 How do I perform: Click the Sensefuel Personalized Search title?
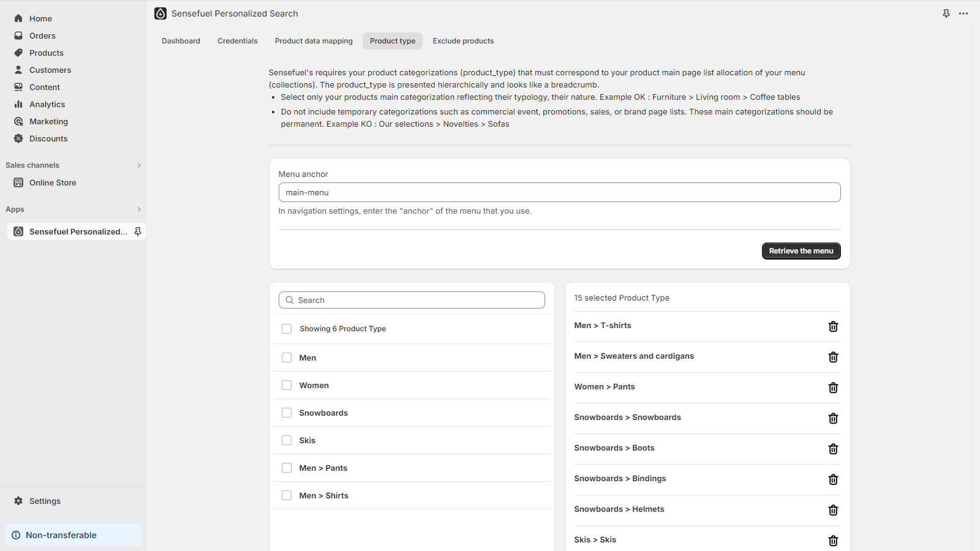[x=235, y=13]
